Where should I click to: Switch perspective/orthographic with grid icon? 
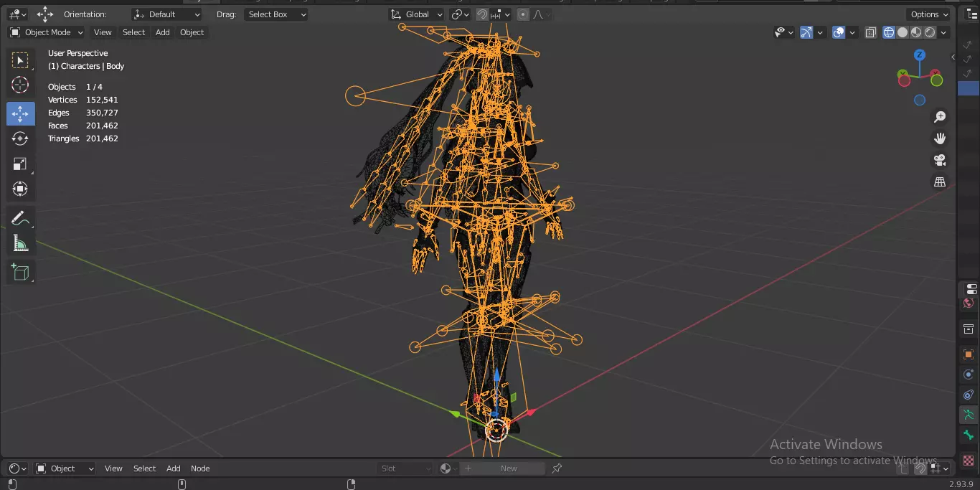click(x=940, y=182)
